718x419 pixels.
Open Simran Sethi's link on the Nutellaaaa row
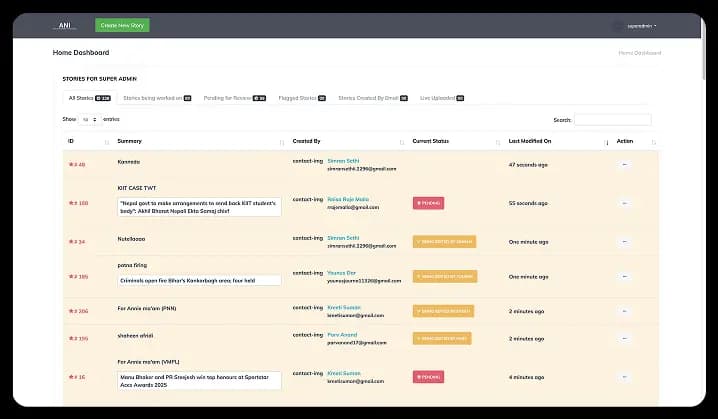tap(343, 238)
